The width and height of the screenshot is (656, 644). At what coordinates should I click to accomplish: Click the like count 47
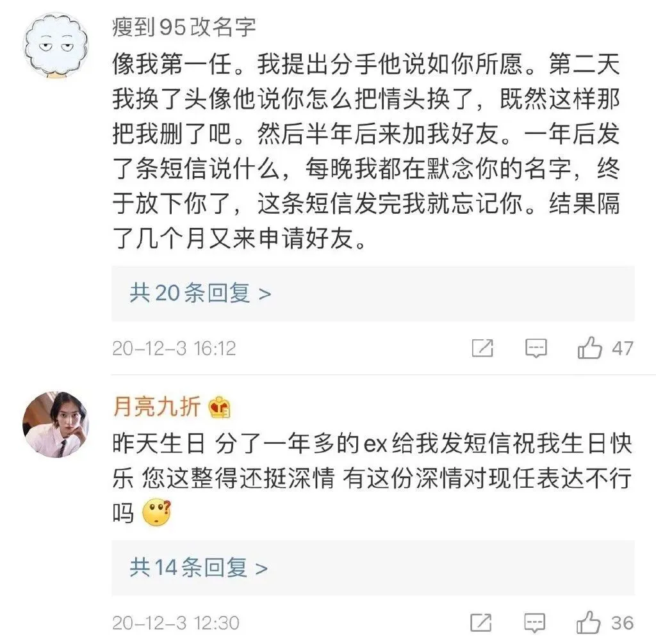click(623, 348)
